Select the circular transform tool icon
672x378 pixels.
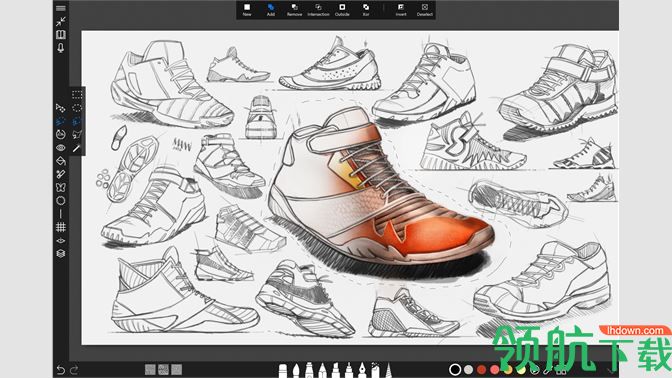[60, 135]
